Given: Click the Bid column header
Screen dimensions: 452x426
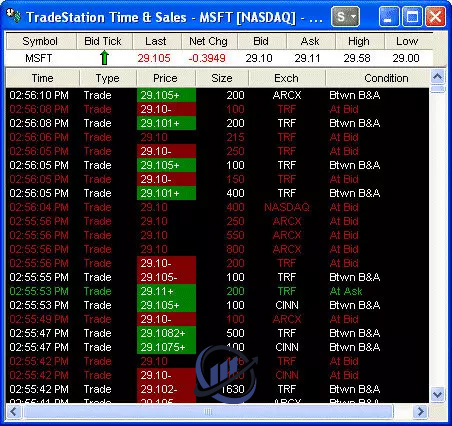Looking at the screenshot, I should point(261,41).
